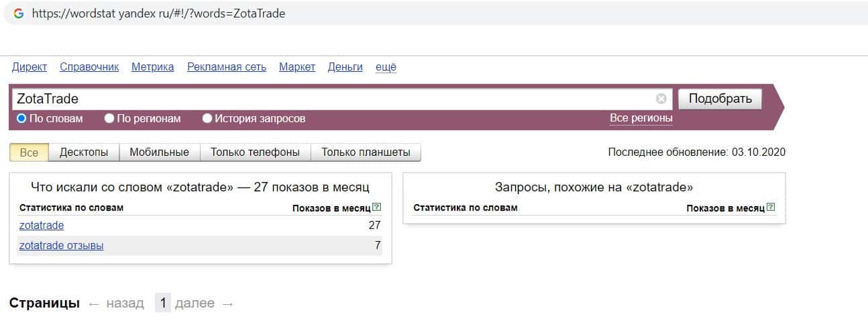Image resolution: width=868 pixels, height=323 pixels.
Task: Select the 'История запросов' radio option
Action: [x=207, y=119]
